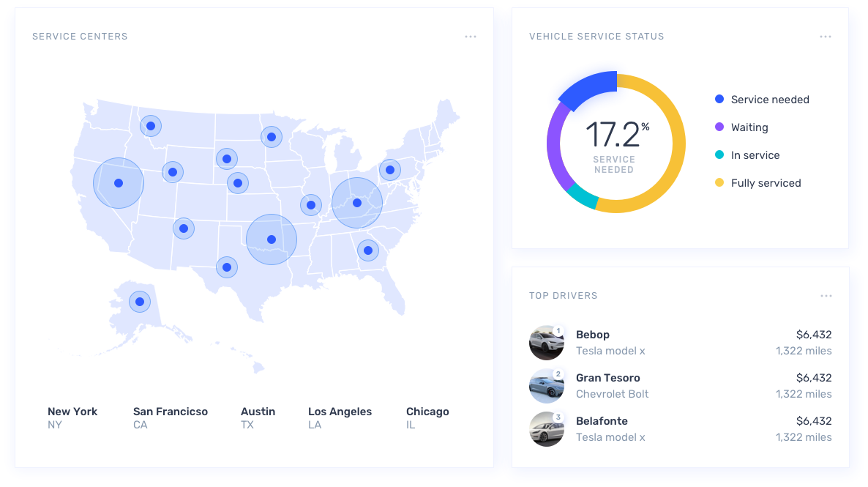Toggle the Service needed legend item

point(769,100)
